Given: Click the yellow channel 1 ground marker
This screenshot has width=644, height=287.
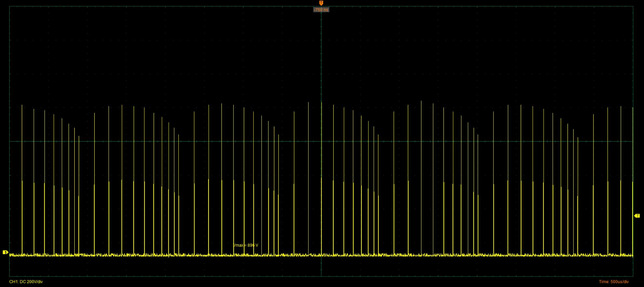Looking at the screenshot, I should 5,252.
